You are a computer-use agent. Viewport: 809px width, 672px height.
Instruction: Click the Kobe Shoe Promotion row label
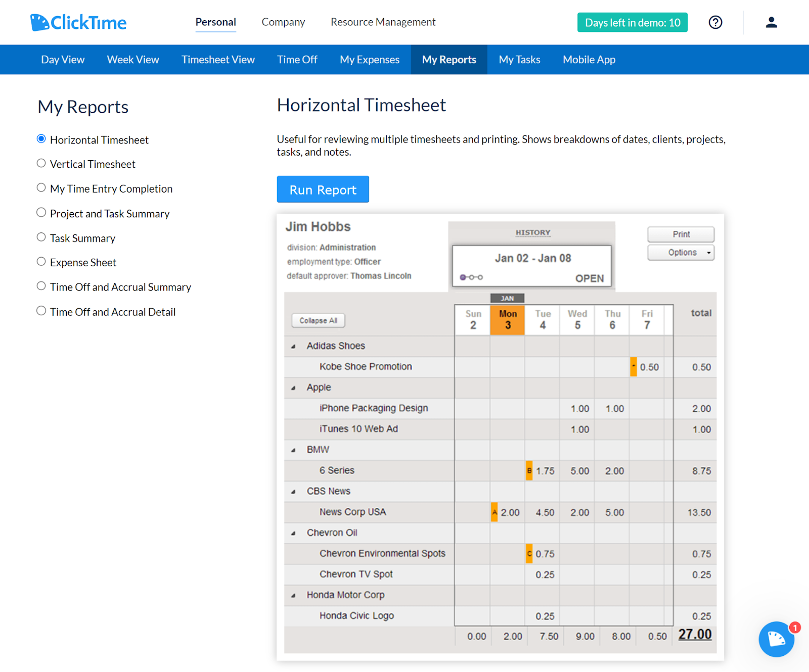pos(366,367)
